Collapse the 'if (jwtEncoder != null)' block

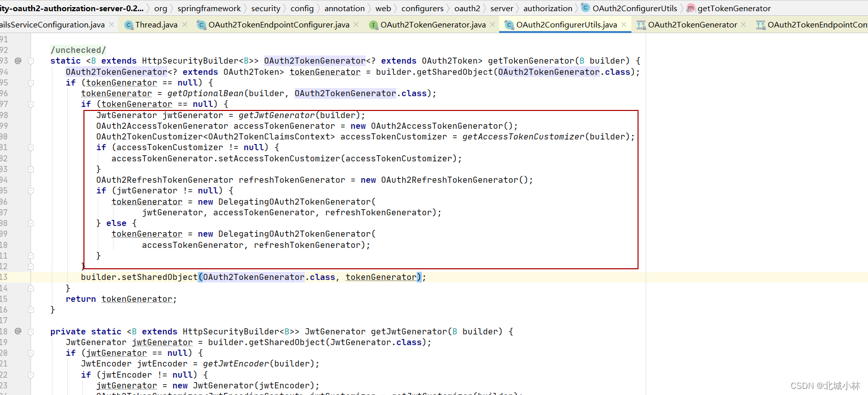(x=31, y=375)
